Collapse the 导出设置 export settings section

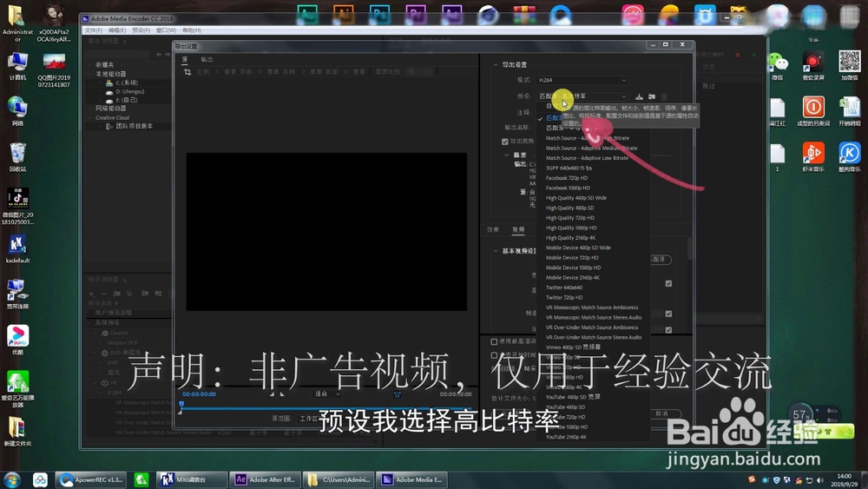pyautogui.click(x=496, y=65)
